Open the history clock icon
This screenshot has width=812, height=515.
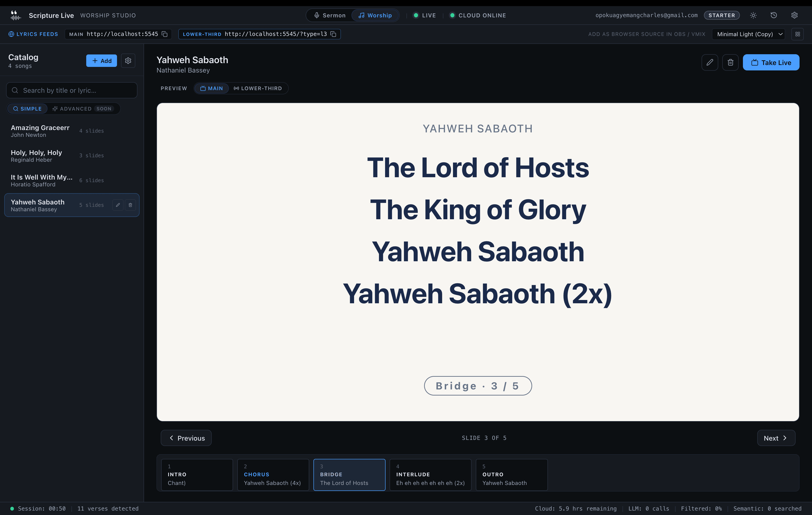(773, 15)
